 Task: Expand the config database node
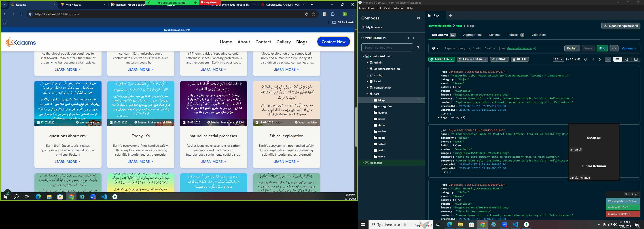click(367, 75)
